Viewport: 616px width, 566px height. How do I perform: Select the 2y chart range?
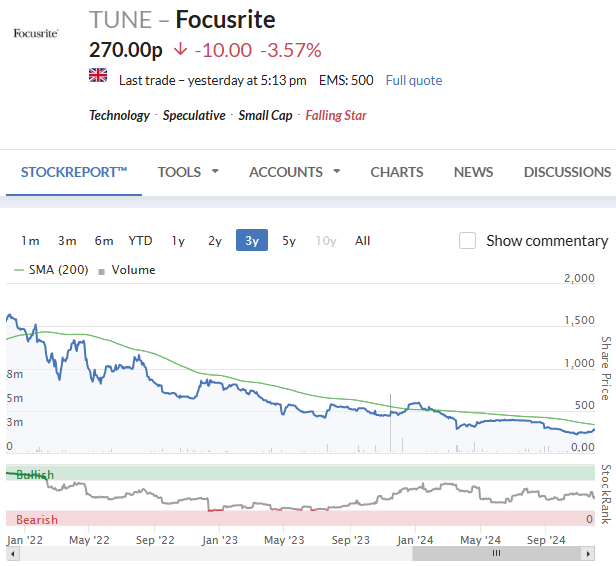(x=215, y=240)
